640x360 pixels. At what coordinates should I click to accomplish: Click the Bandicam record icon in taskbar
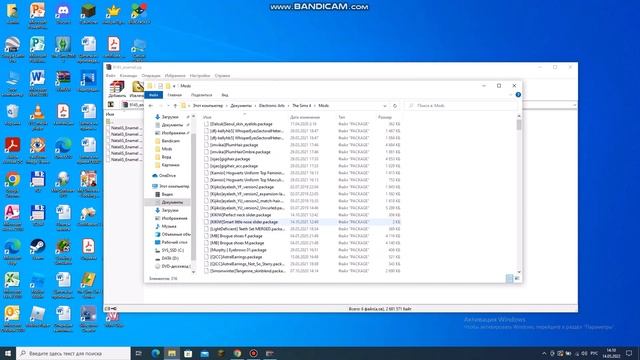click(253, 353)
